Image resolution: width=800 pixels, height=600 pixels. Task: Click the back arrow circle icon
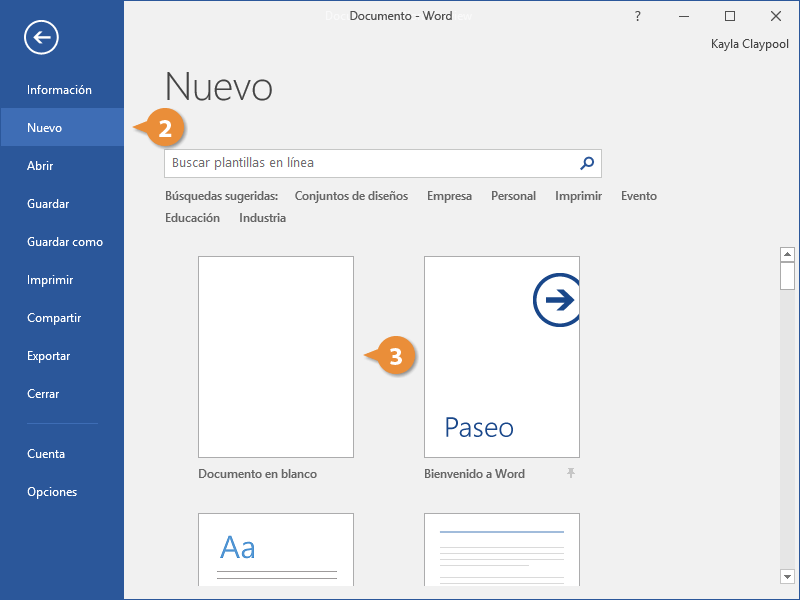click(x=41, y=37)
